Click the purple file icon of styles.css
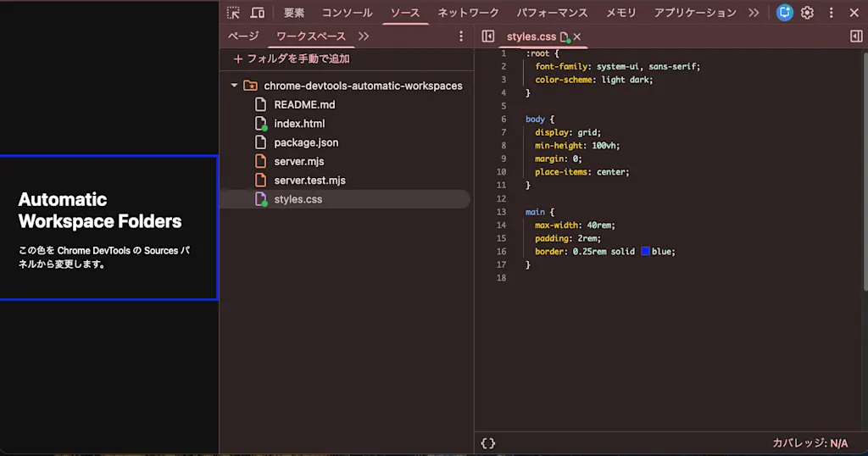Viewport: 868px width, 456px height. (x=261, y=199)
